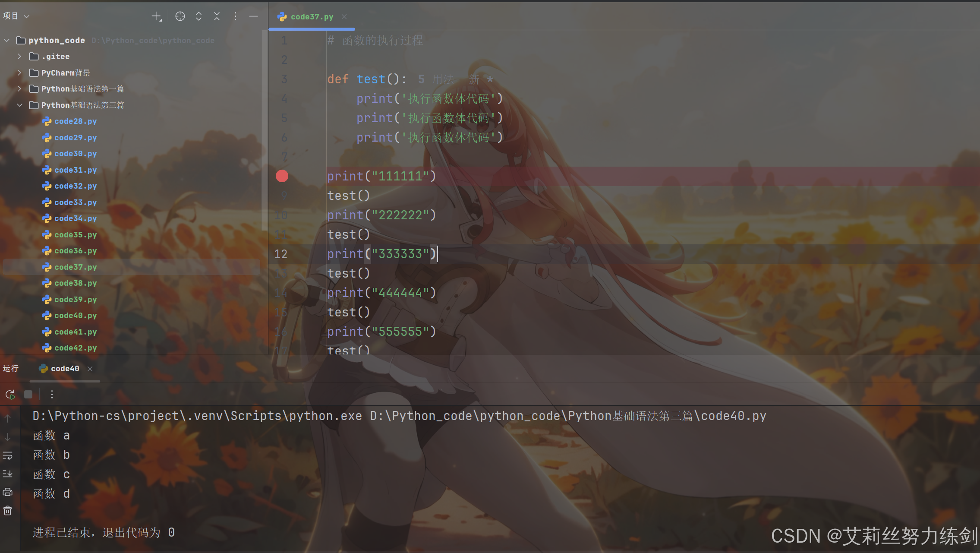Toggle the breakpoint on the print("111111") line
The image size is (980, 553).
tap(282, 176)
